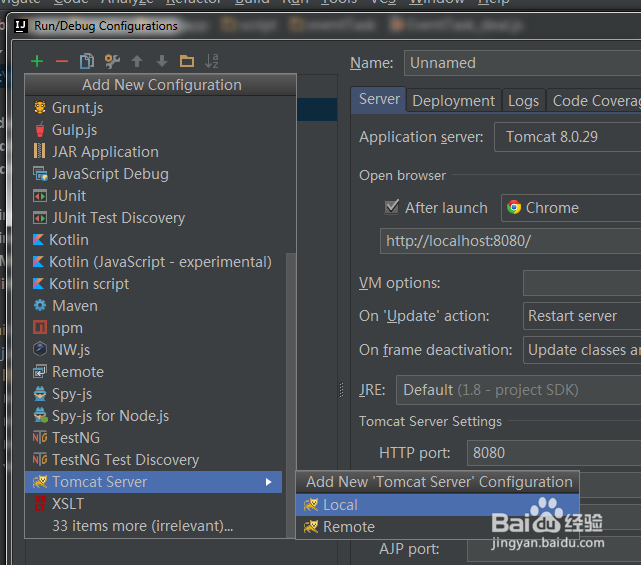Click the Create New Folder icon
The image size is (641, 565).
[187, 61]
